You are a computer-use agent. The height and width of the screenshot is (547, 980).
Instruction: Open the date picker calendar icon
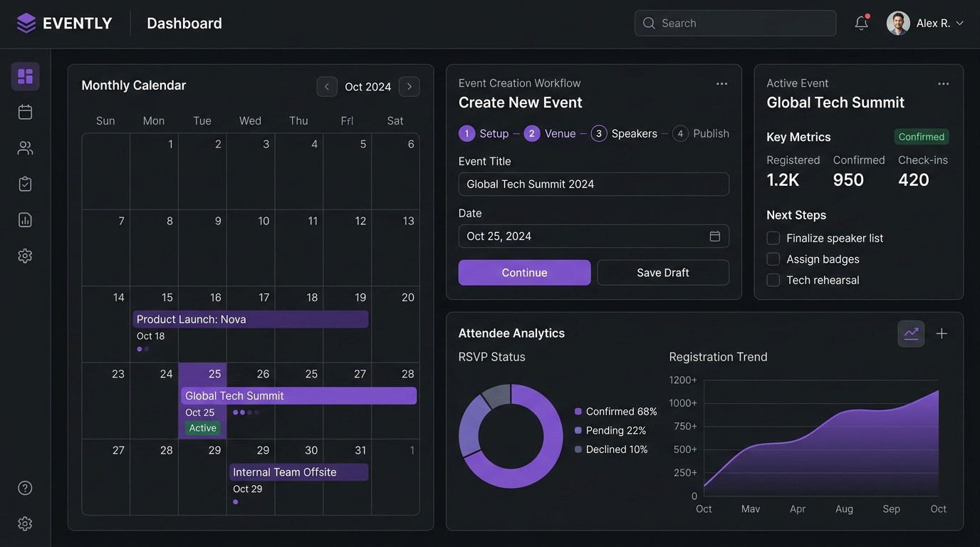[715, 236]
